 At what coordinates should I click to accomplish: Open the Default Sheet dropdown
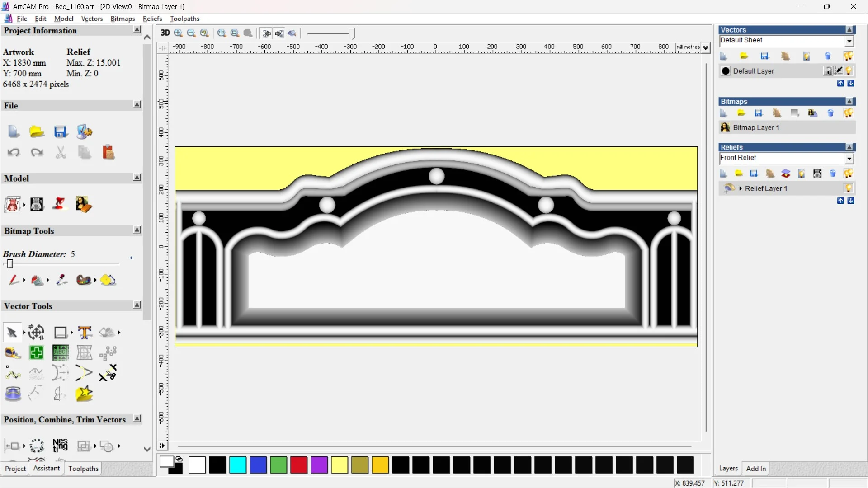click(x=849, y=41)
